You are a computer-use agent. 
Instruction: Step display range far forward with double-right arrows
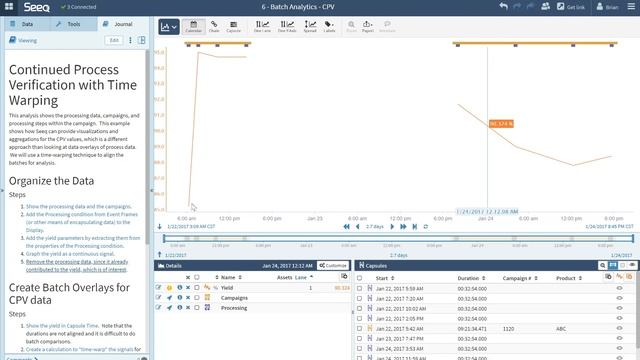[x=403, y=227]
